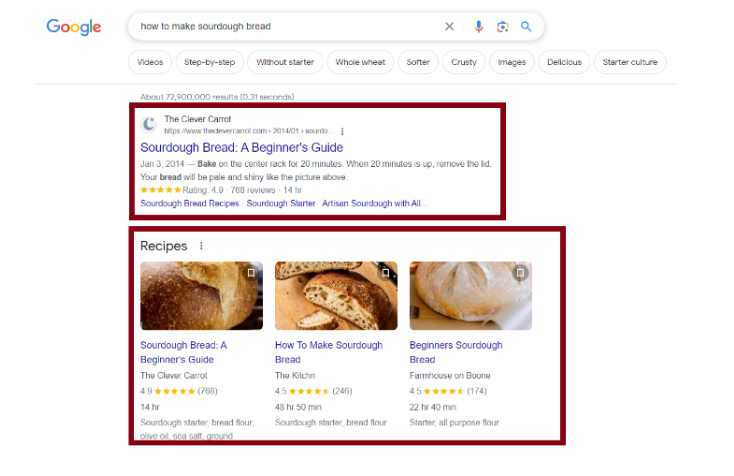Viewport: 734px width, 476px height.
Task: Click How To Make Sourdough Bread recipe title
Action: pos(328,352)
